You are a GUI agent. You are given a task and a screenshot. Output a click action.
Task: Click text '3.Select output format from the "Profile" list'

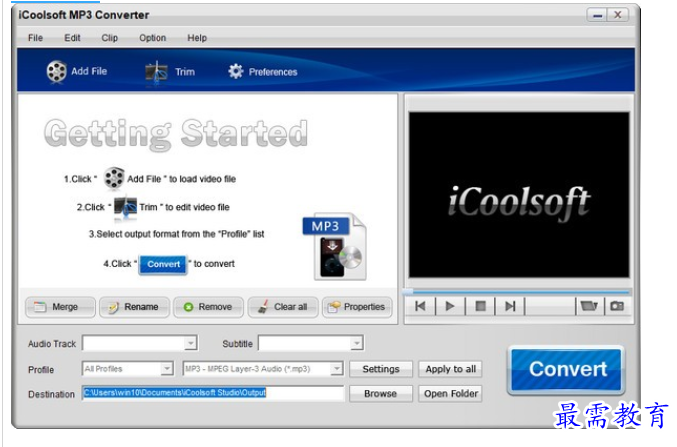pos(176,234)
